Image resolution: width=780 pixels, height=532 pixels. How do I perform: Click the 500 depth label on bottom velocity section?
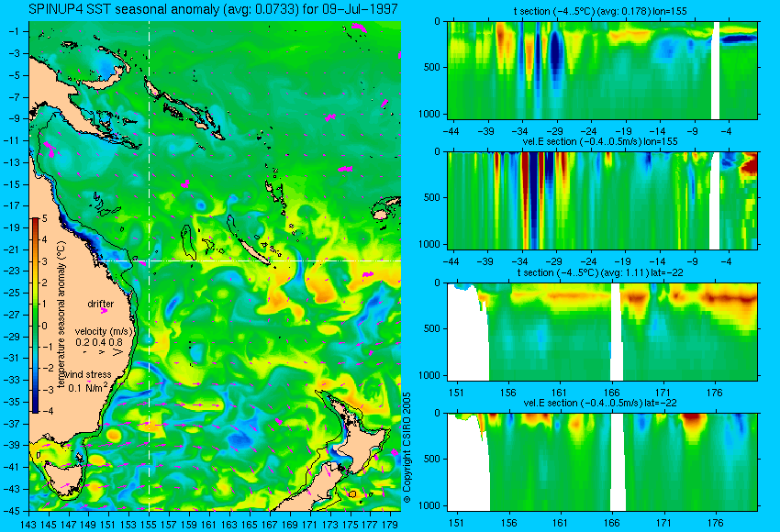(x=432, y=459)
